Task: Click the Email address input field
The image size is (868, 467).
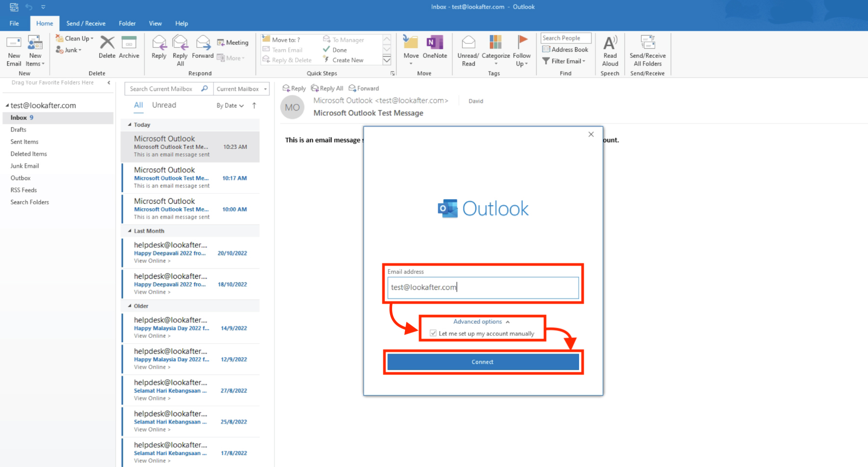Action: click(483, 288)
